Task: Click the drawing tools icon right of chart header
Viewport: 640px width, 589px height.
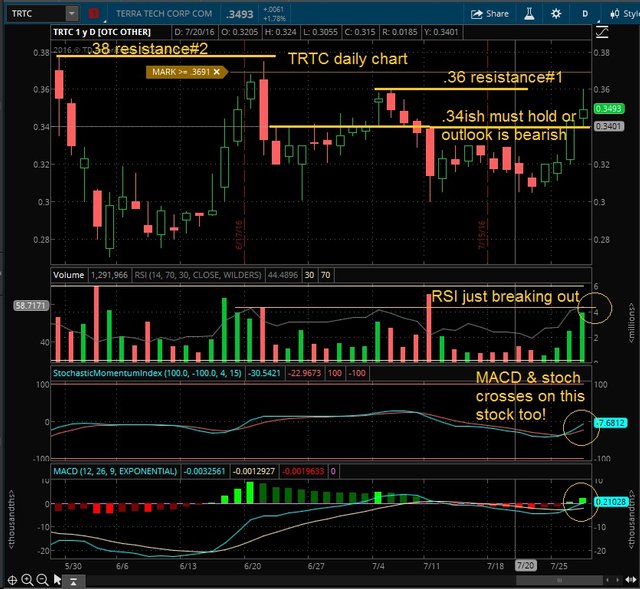Action: click(x=602, y=32)
